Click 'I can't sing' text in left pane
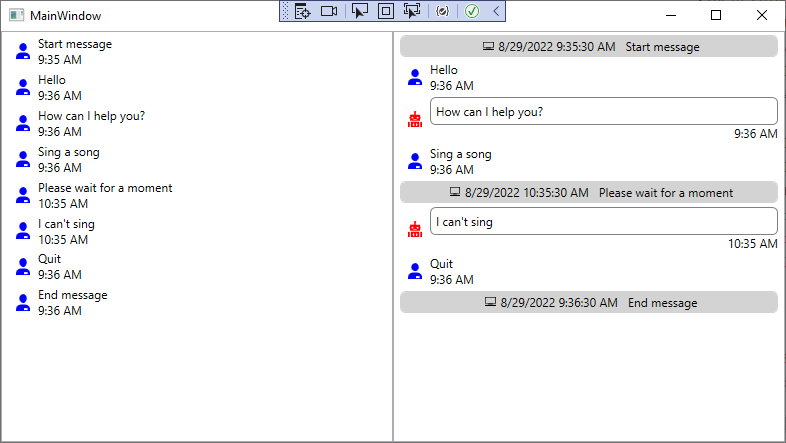The height and width of the screenshot is (443, 786). 66,224
